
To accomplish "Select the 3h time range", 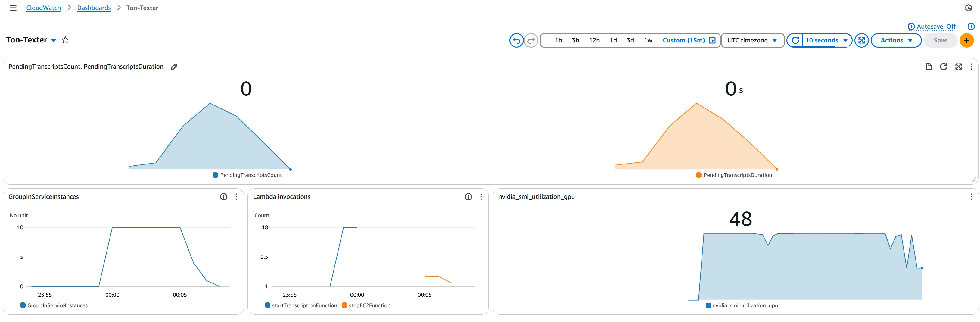I will [575, 40].
